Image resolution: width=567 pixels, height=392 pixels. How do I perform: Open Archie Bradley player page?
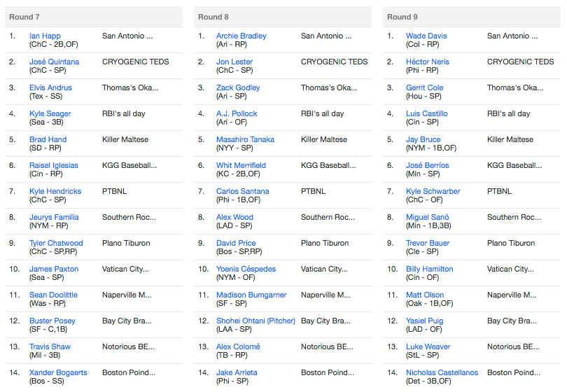coord(241,36)
